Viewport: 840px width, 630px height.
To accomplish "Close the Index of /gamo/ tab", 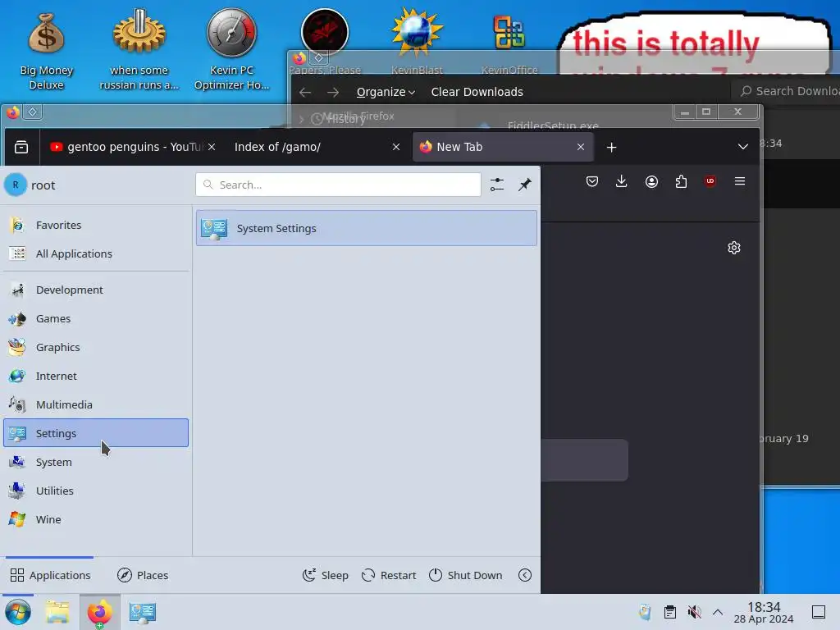I will [x=396, y=147].
